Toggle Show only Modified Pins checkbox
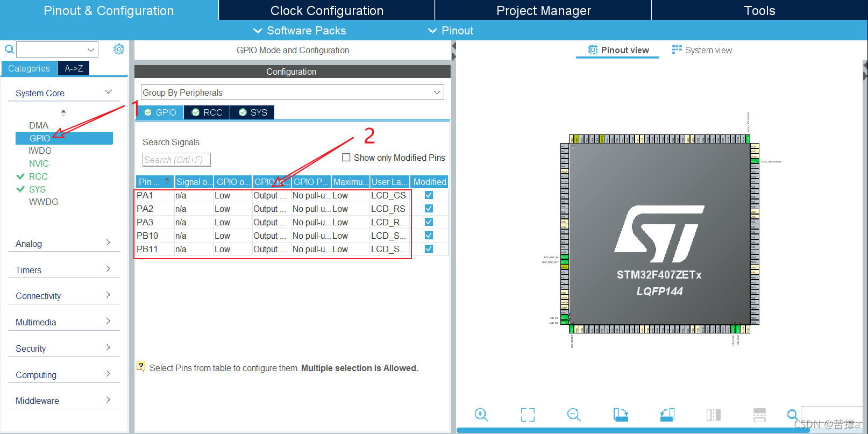Viewport: 868px width, 434px height. pos(346,158)
